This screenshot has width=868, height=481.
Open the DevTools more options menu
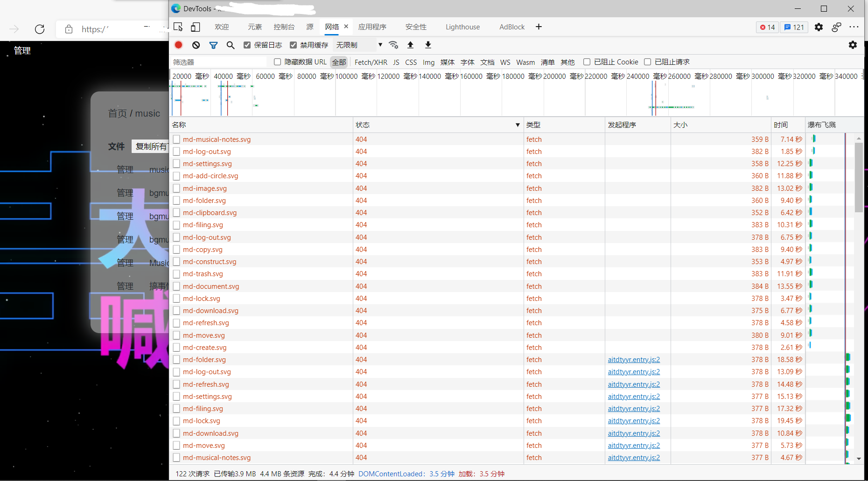pyautogui.click(x=854, y=27)
